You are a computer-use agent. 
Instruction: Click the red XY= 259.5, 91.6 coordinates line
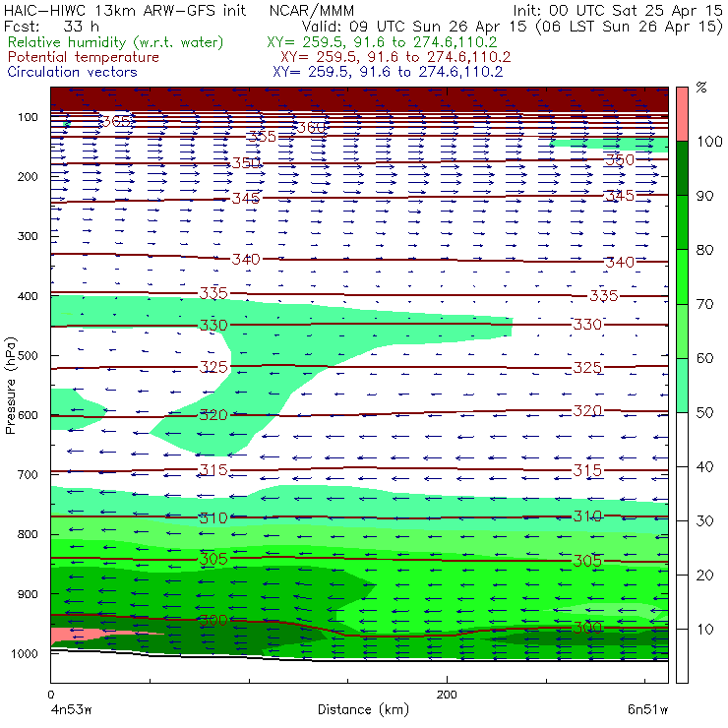pyautogui.click(x=395, y=57)
